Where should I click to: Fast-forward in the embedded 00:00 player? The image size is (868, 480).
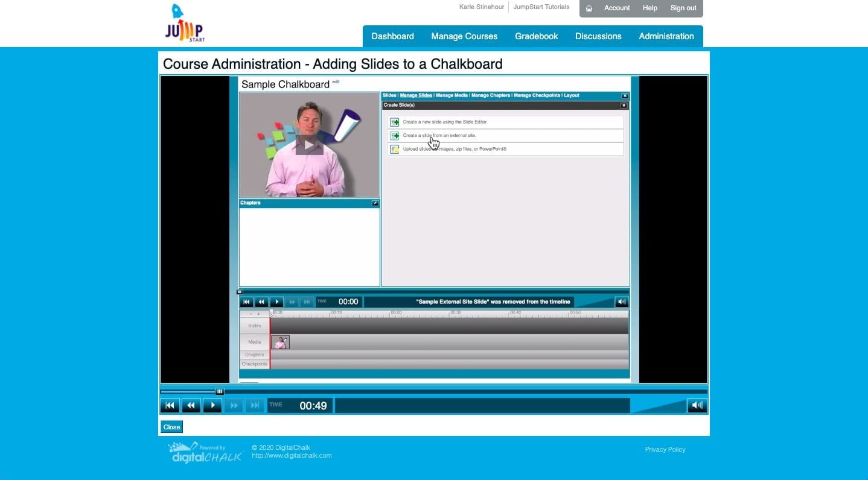coord(292,302)
